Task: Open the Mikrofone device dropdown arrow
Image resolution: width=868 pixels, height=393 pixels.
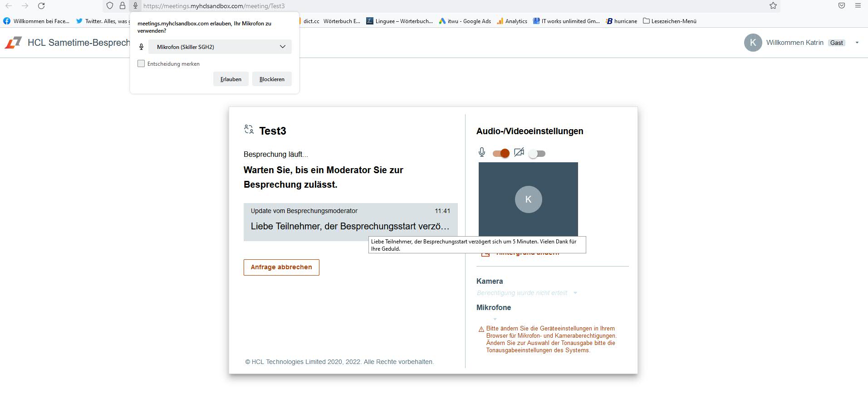Action: coord(495,319)
